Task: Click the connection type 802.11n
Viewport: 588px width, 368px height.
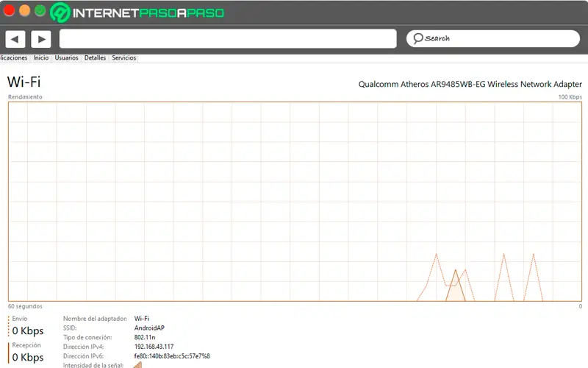Action: point(145,337)
